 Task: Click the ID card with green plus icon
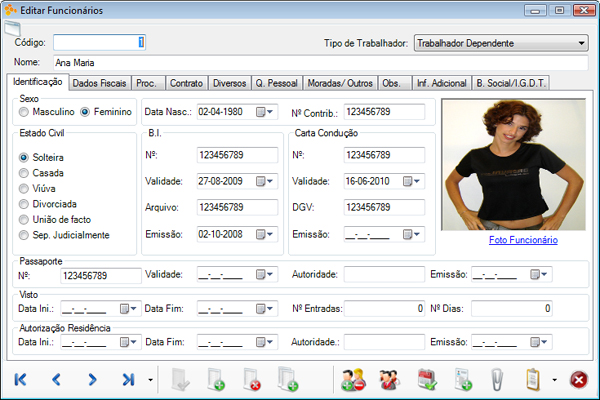[463, 380]
